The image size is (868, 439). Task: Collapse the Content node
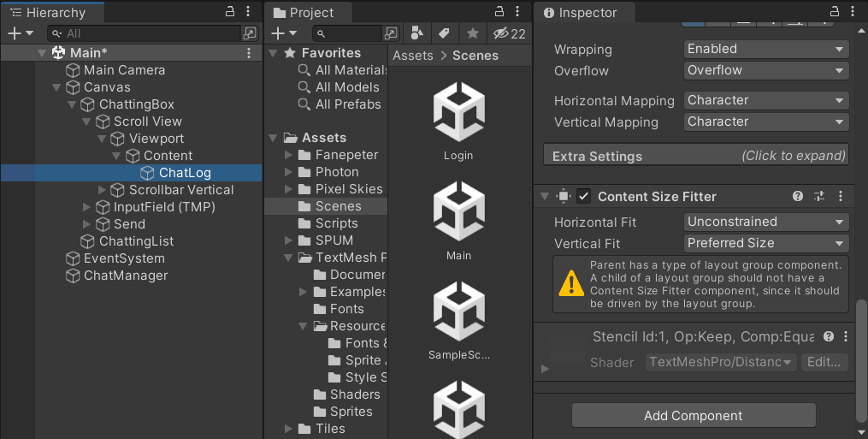pos(116,157)
